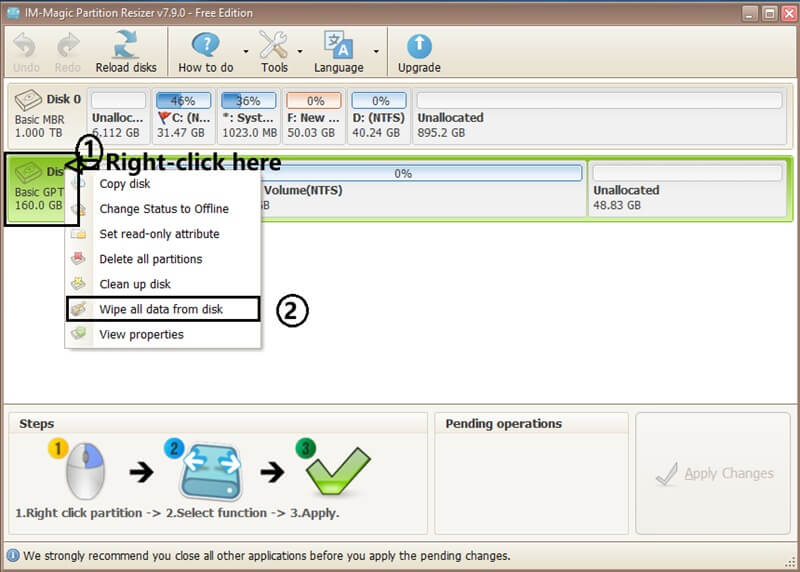Click the resize disk step 2 icon
This screenshot has width=800, height=572.
[x=211, y=470]
